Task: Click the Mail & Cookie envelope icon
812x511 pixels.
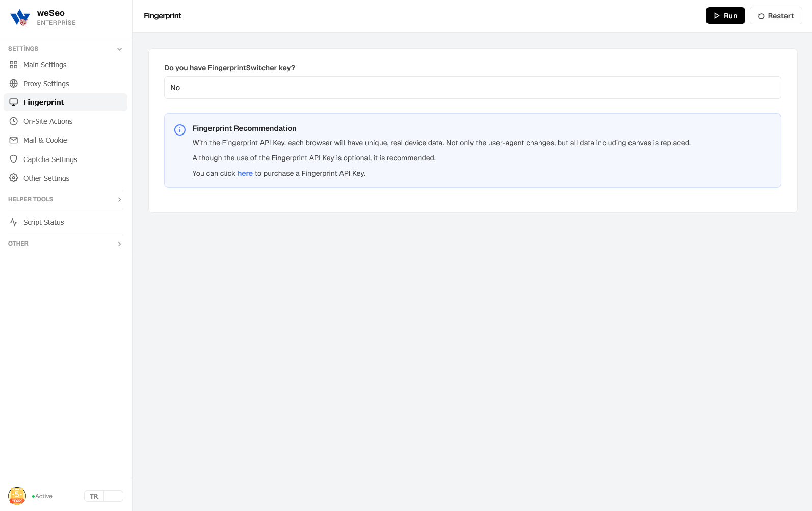Action: [14, 140]
